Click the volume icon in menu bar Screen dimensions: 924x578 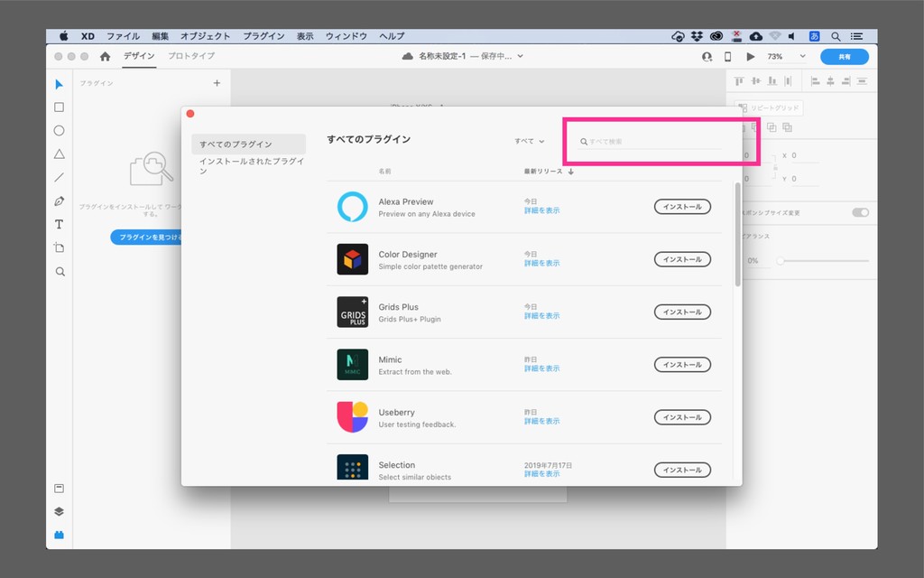tap(791, 36)
